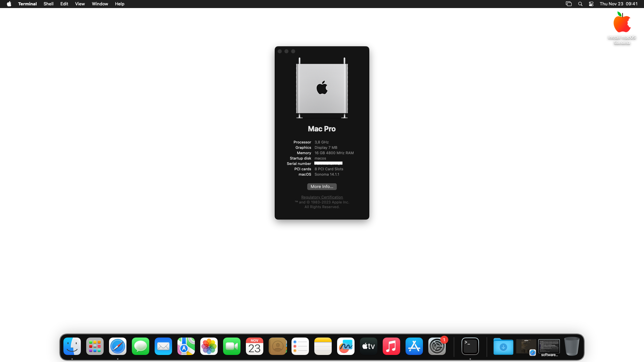Screen dimensions: 644x362
Task: Open the Shell menu in the menu bar
Action: point(48,4)
